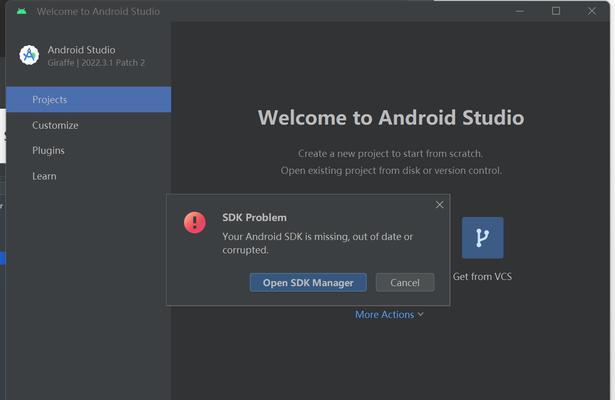
Task: Click the Giraffe 2022.3.1 Patch 2 version text
Action: [96, 63]
